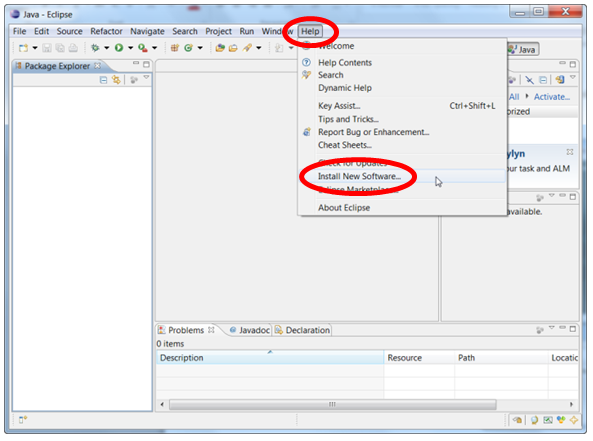Choose Install New Software... menu entry

pyautogui.click(x=402, y=176)
